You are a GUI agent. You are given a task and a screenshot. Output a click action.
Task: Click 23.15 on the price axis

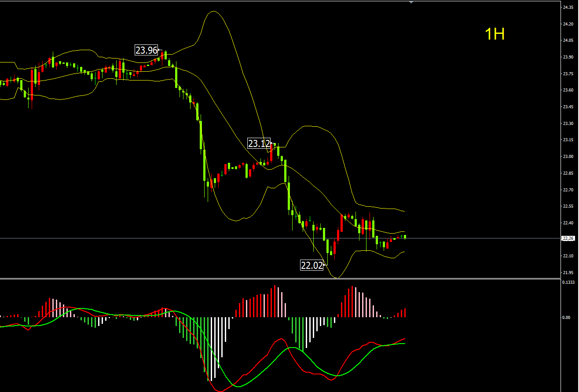click(568, 140)
